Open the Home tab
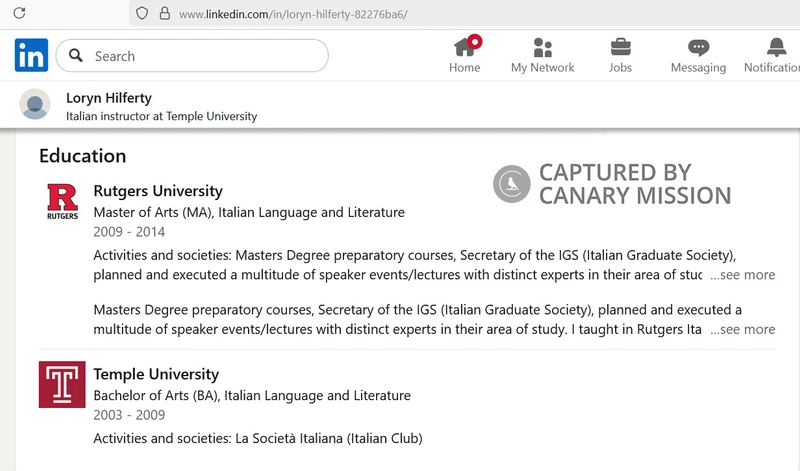Image resolution: width=800 pixels, height=471 pixels. (x=464, y=55)
